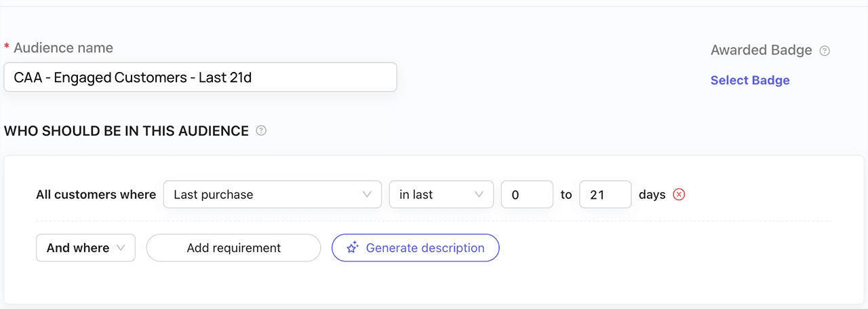
Task: Click chevron arrow of the in last dropdown
Action: (x=479, y=194)
